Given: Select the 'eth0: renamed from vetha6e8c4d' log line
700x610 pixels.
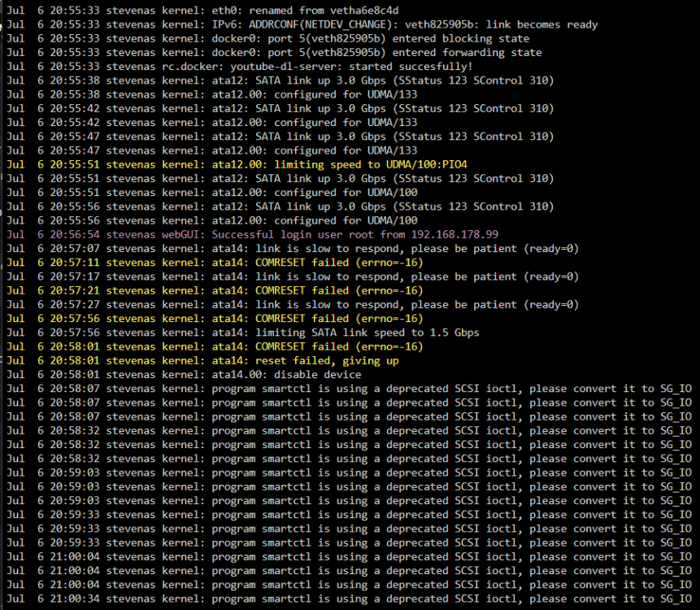Looking at the screenshot, I should pyautogui.click(x=202, y=11).
